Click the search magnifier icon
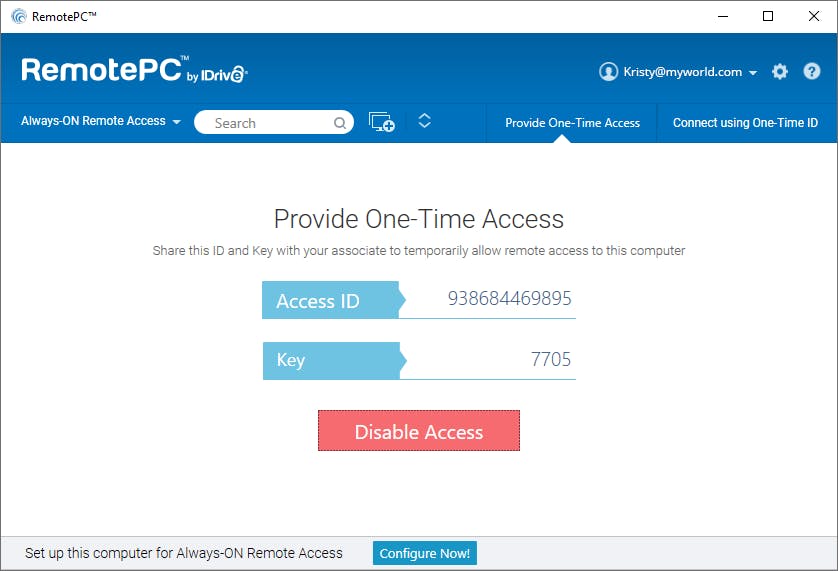 (340, 123)
